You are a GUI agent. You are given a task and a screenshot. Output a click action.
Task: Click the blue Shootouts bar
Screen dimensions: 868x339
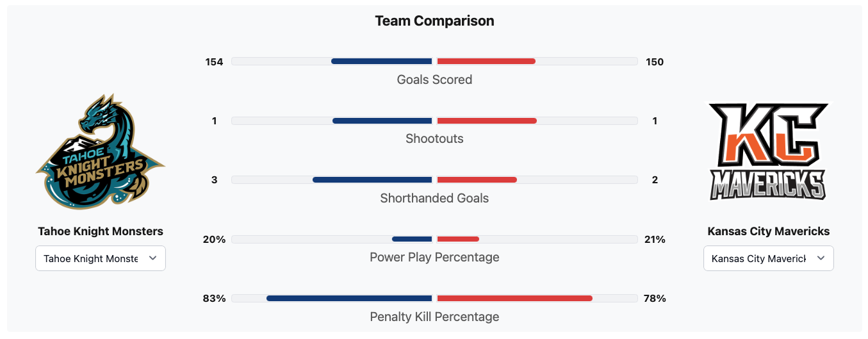[x=382, y=120]
